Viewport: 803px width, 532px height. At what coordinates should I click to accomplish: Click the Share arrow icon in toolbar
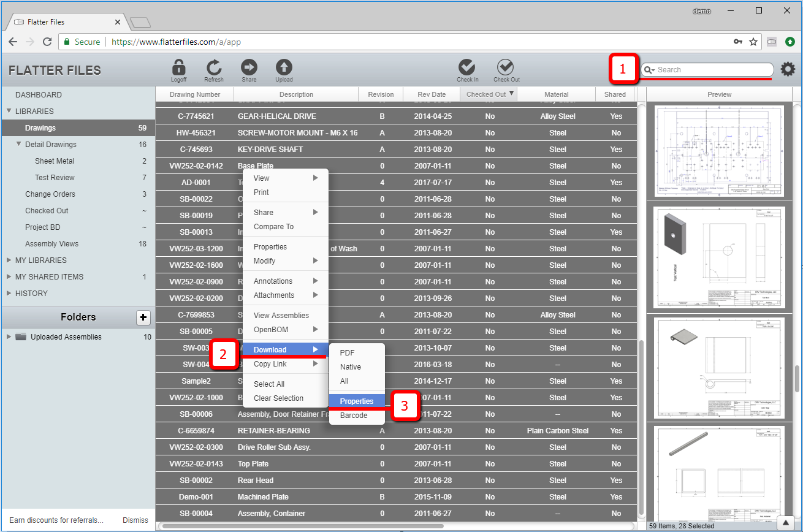249,67
